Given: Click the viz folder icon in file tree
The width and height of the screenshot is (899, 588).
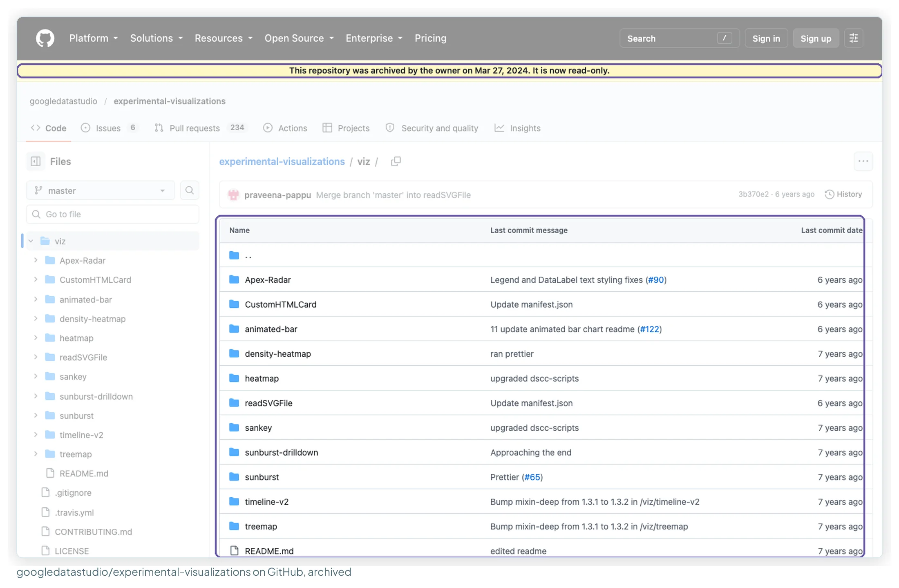Looking at the screenshot, I should [x=45, y=241].
